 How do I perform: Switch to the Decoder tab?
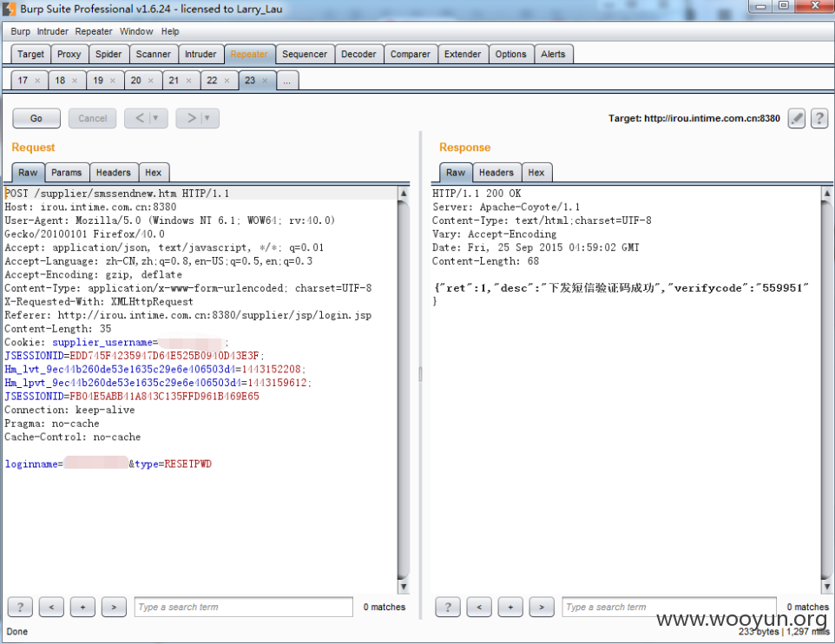(x=359, y=55)
